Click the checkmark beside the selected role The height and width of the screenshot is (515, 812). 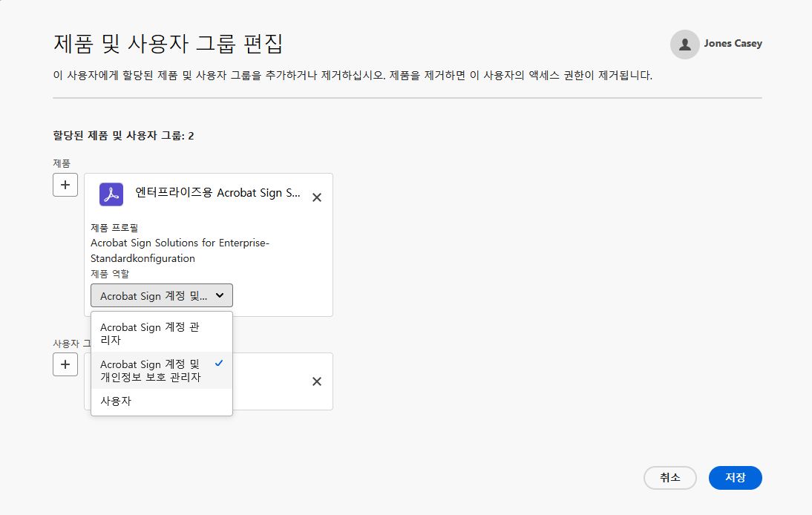pos(219,364)
